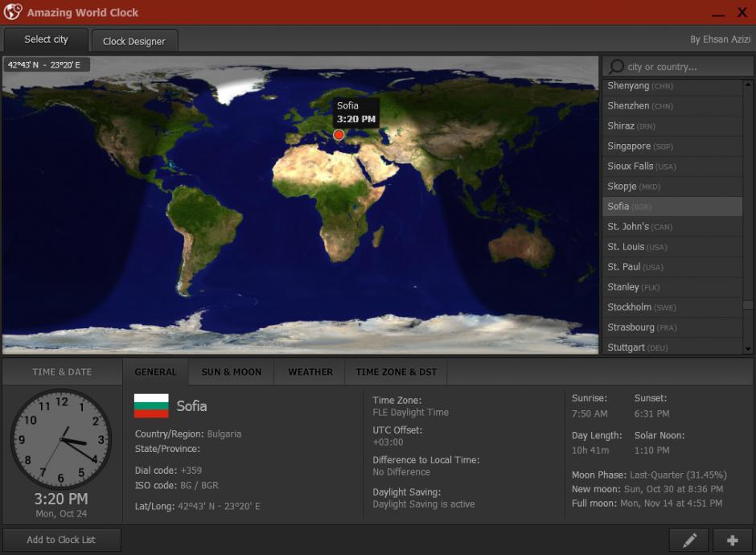This screenshot has width=756, height=555.
Task: Click the Moon Phase Last-Quarter value
Action: click(678, 475)
